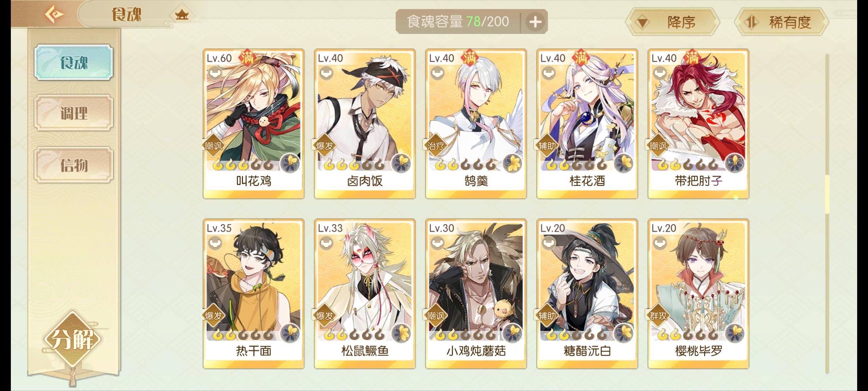The image size is (868, 391).
Task: Tap the back arrow icon
Action: (x=54, y=14)
